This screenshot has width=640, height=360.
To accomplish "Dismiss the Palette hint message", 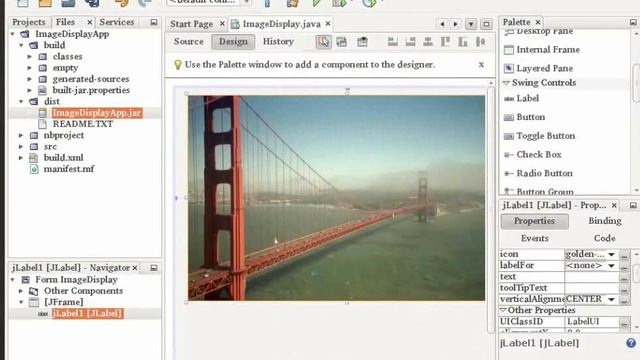I will 481,64.
